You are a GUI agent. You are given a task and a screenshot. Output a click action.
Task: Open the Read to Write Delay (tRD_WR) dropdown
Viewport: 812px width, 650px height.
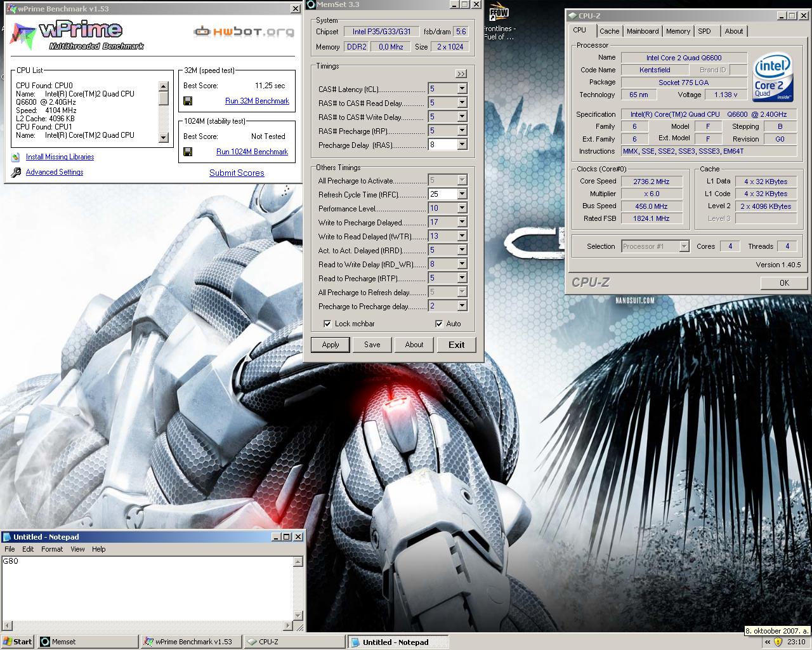[x=462, y=264]
